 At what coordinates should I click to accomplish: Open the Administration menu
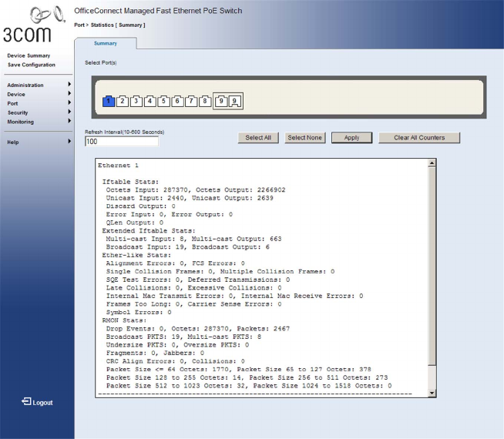pos(25,85)
